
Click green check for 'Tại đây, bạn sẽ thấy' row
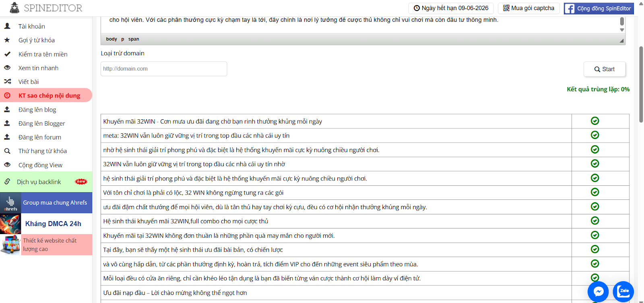[x=595, y=249]
